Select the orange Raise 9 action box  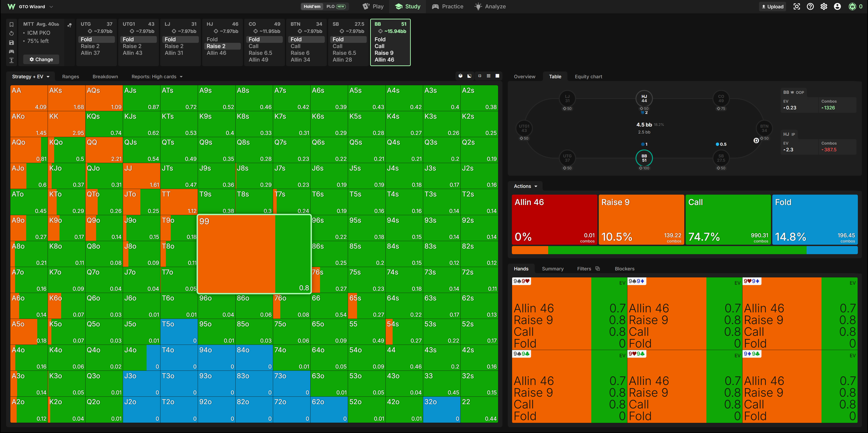[641, 219]
